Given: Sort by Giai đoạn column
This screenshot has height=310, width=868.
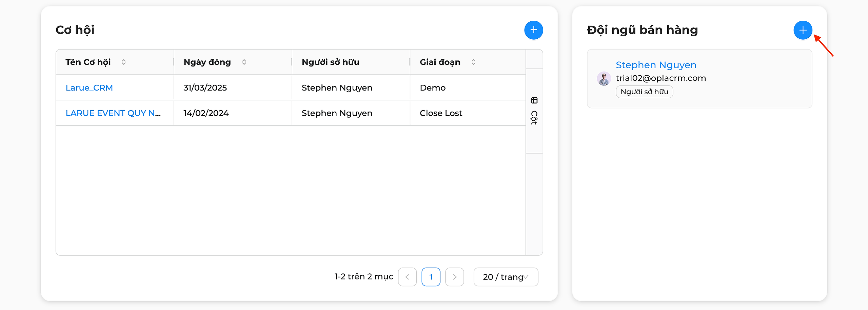Looking at the screenshot, I should tap(474, 62).
